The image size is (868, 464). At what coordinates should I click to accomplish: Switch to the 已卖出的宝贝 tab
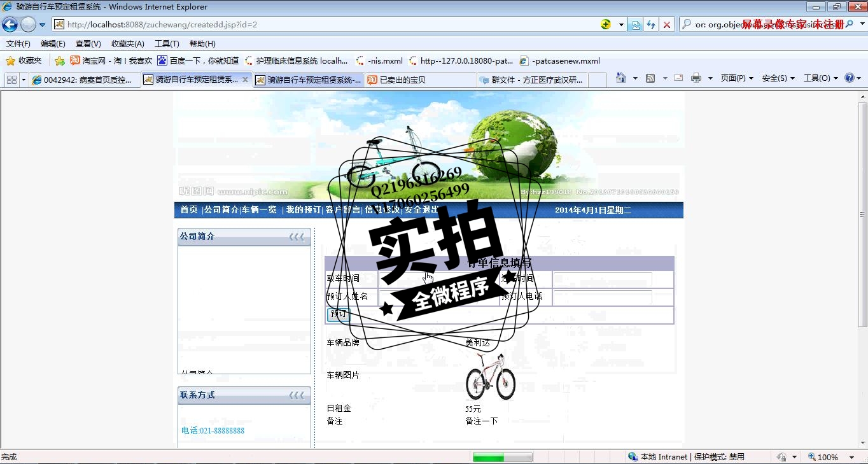[421, 80]
